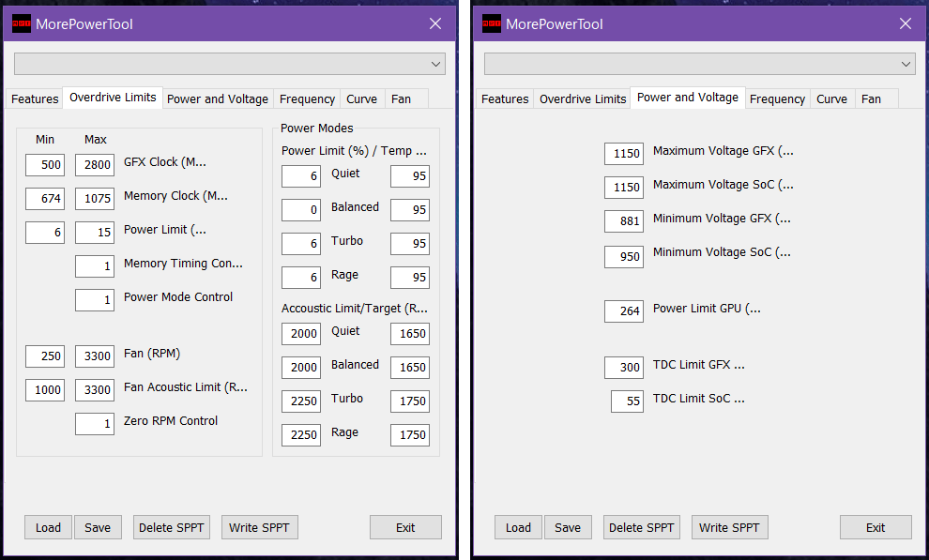929x560 pixels.
Task: Select Power Limit GPU field showing 264
Action: point(624,311)
